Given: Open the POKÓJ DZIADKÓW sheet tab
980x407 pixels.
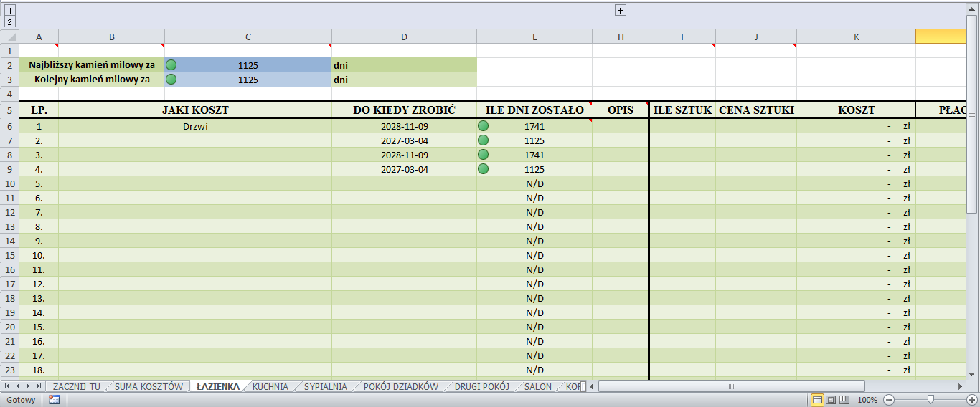Looking at the screenshot, I should (400, 387).
